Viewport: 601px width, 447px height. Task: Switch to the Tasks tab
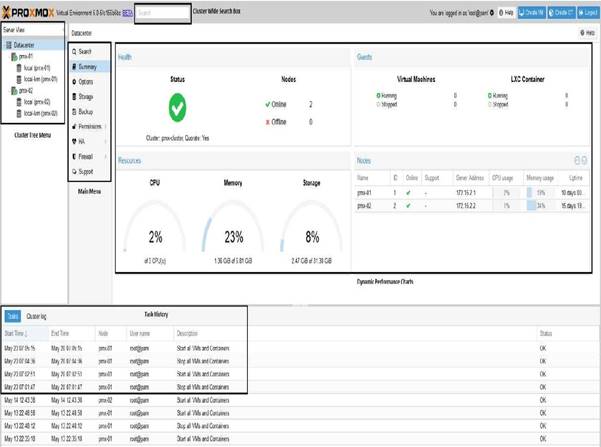[x=12, y=316]
